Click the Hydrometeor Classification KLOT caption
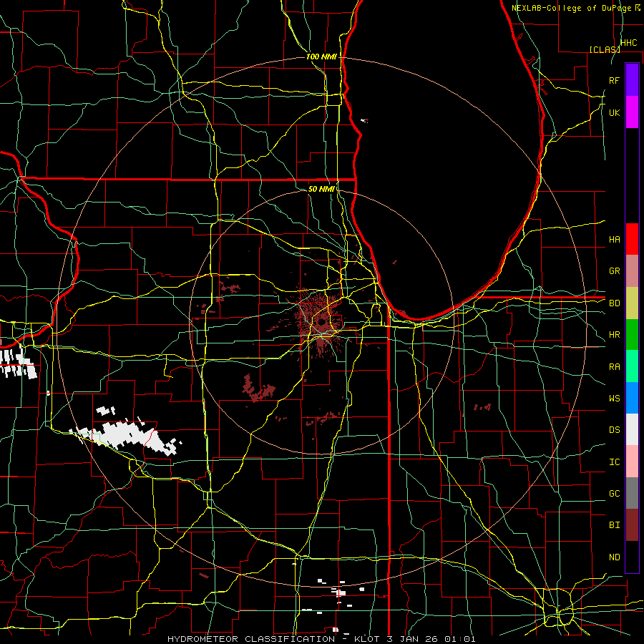The image size is (644, 644). (x=321, y=639)
